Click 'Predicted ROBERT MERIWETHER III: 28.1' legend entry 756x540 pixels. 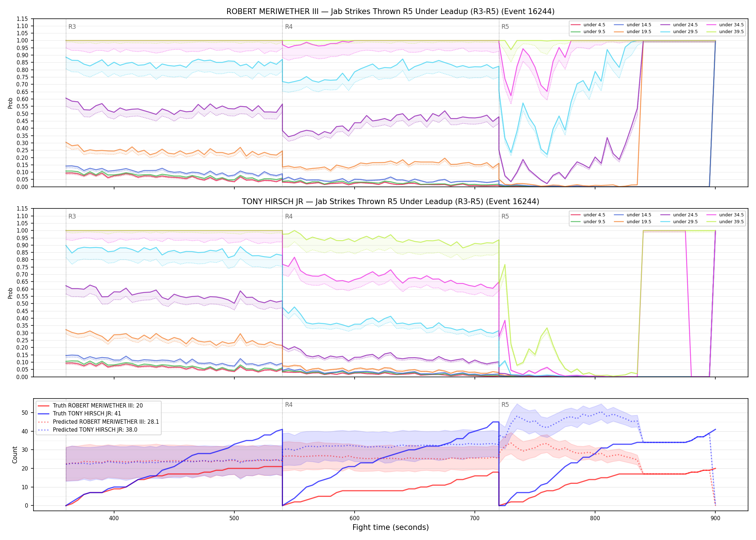point(99,422)
